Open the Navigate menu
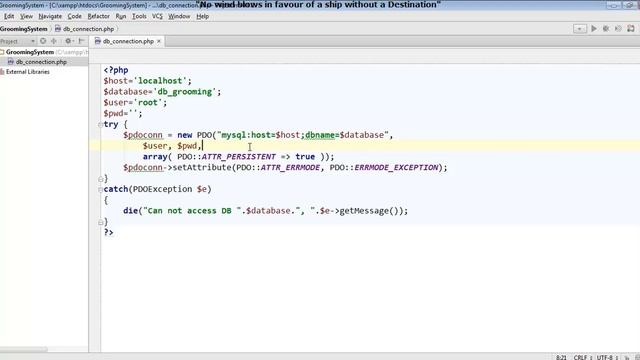Screen dimensions: 640x360 pos(50,16)
